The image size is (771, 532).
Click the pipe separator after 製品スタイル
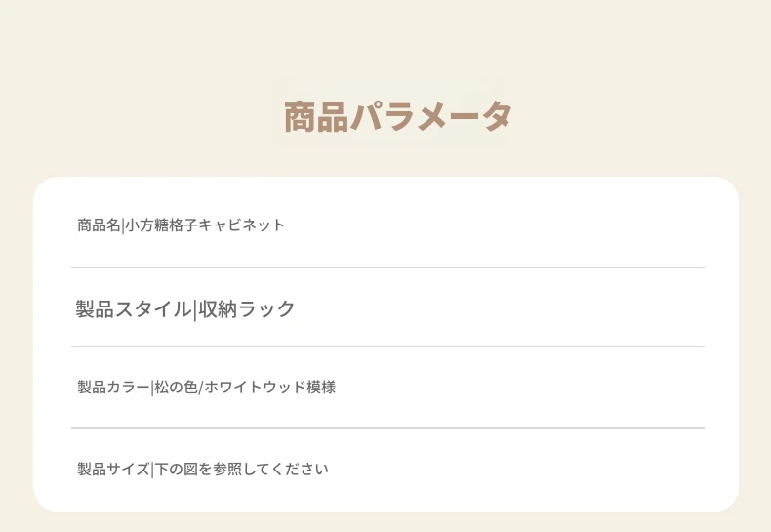[x=195, y=309]
